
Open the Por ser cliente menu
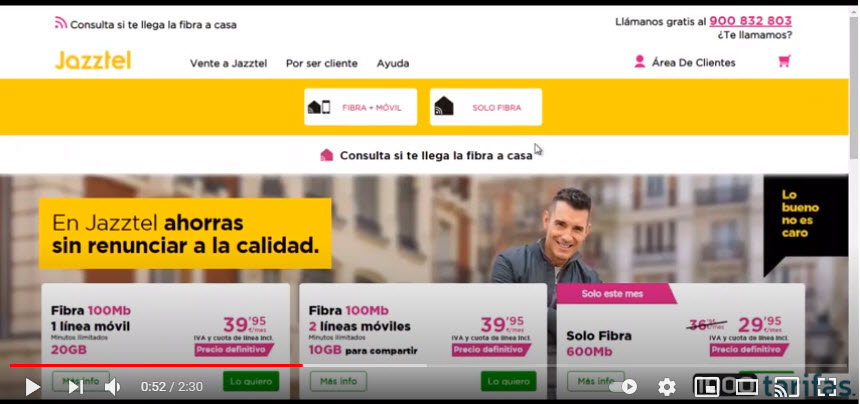pyautogui.click(x=321, y=64)
